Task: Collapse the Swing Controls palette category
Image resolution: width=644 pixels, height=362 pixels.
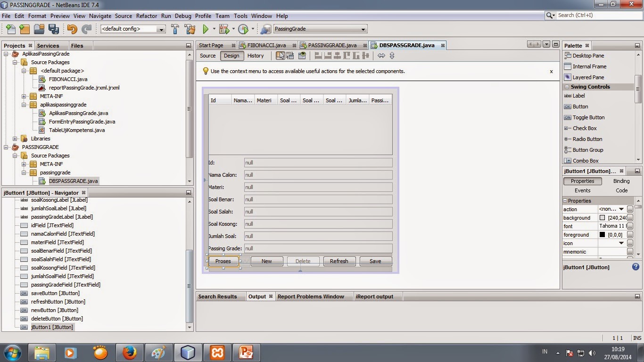Action: 567,87
